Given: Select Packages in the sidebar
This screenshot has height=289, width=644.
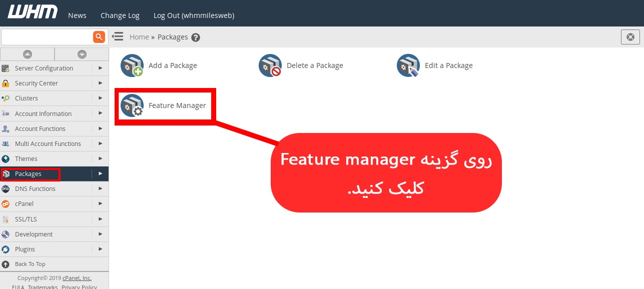Looking at the screenshot, I should (x=28, y=174).
